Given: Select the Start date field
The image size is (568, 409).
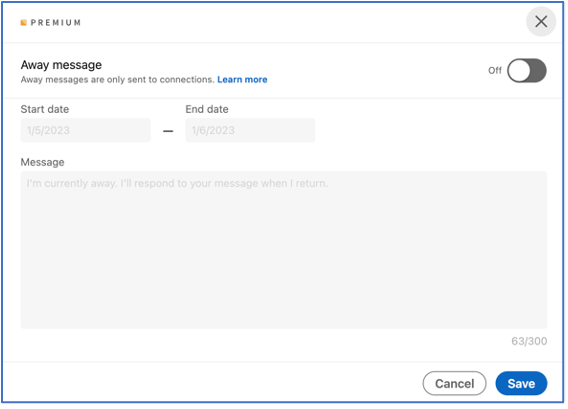Looking at the screenshot, I should 85,130.
